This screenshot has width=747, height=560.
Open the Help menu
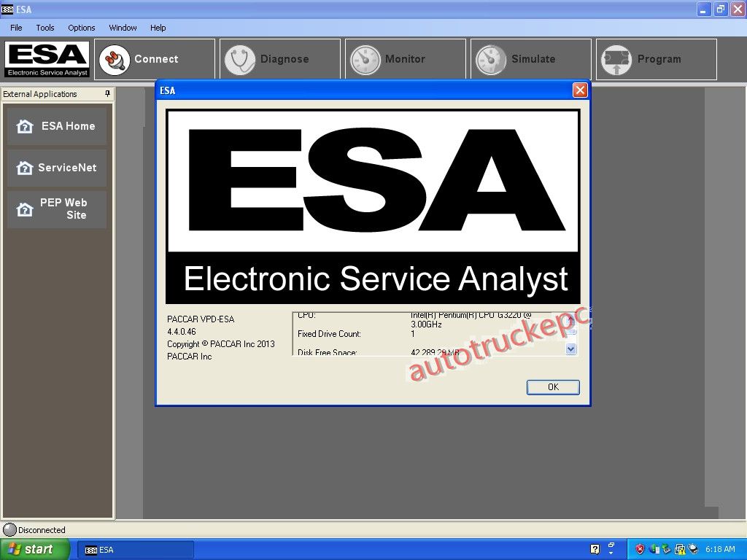[x=158, y=28]
